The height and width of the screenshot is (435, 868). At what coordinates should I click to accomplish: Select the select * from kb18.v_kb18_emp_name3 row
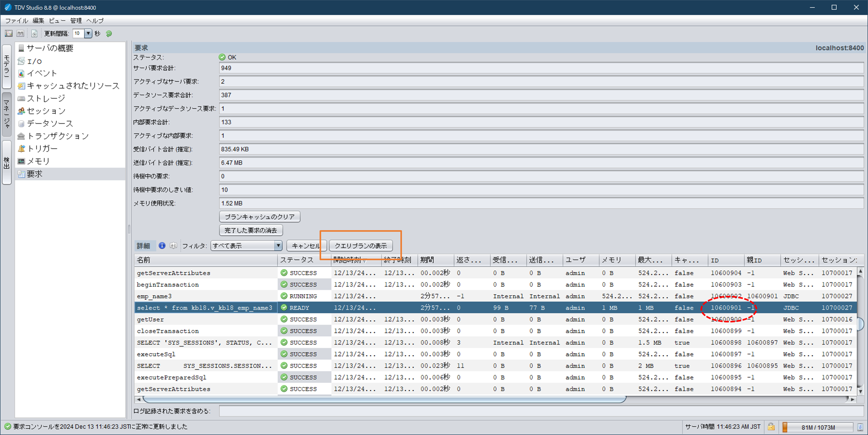coord(495,308)
